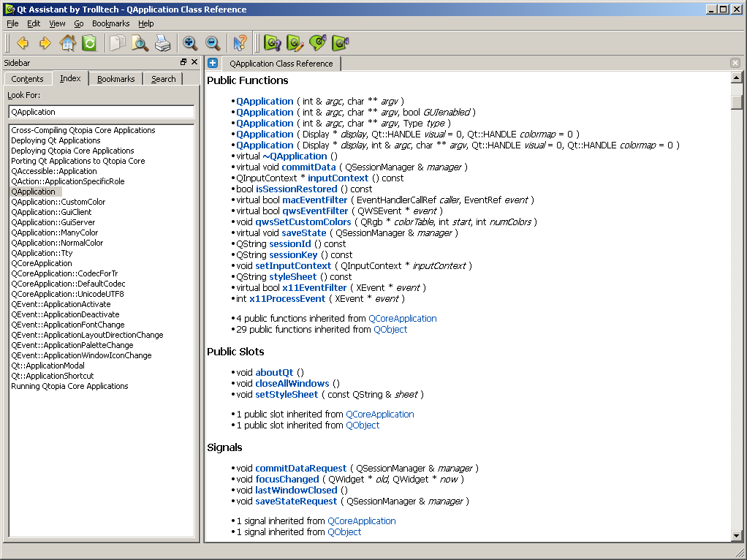This screenshot has height=560, width=747.
Task: Click the Copy pages toolbar icon
Action: [x=117, y=43]
